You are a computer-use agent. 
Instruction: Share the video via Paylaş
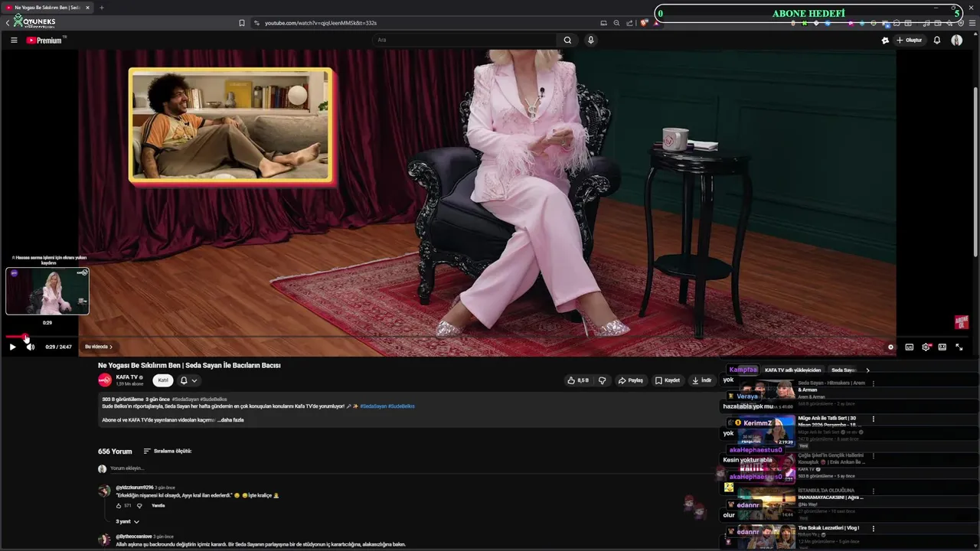pyautogui.click(x=631, y=380)
